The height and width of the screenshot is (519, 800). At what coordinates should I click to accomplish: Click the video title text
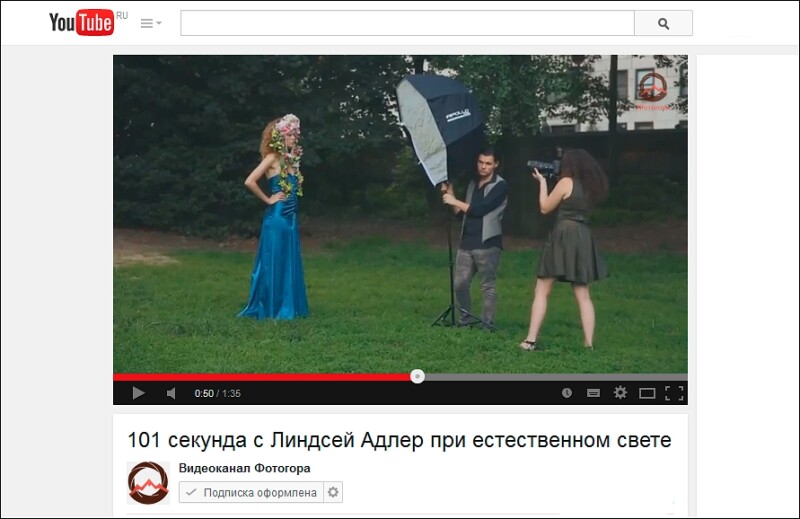coord(399,440)
